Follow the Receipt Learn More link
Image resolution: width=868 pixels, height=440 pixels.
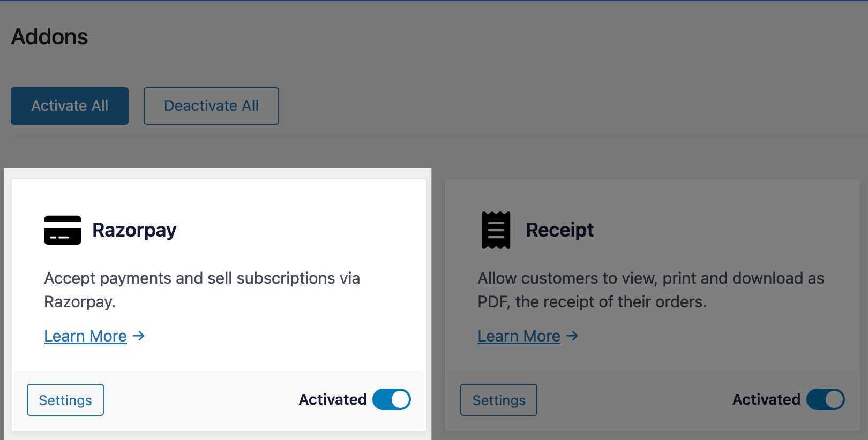(519, 336)
